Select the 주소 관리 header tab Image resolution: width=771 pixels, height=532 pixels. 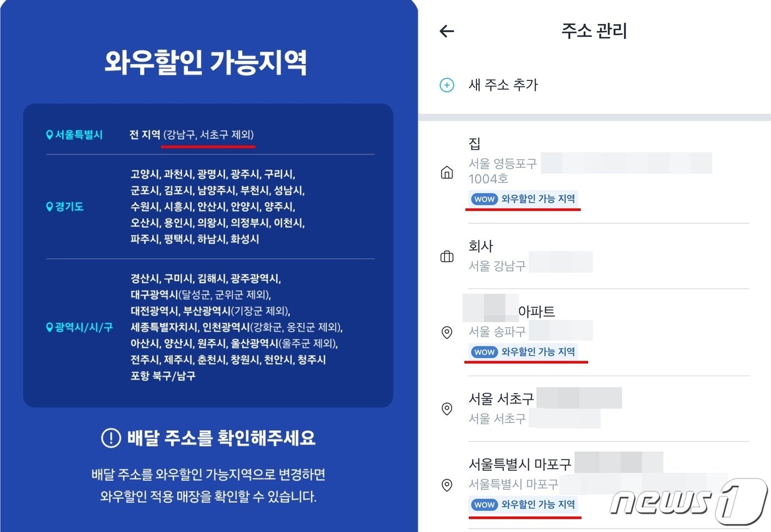click(594, 31)
